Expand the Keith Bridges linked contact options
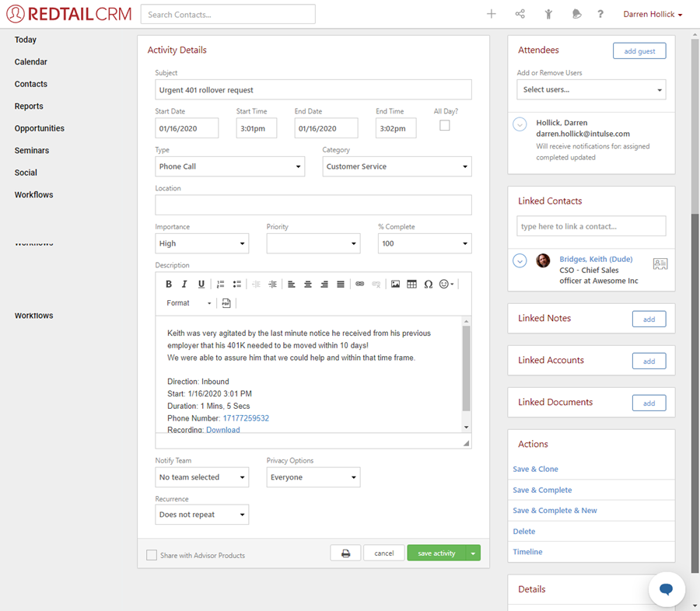700x611 pixels. (x=520, y=260)
